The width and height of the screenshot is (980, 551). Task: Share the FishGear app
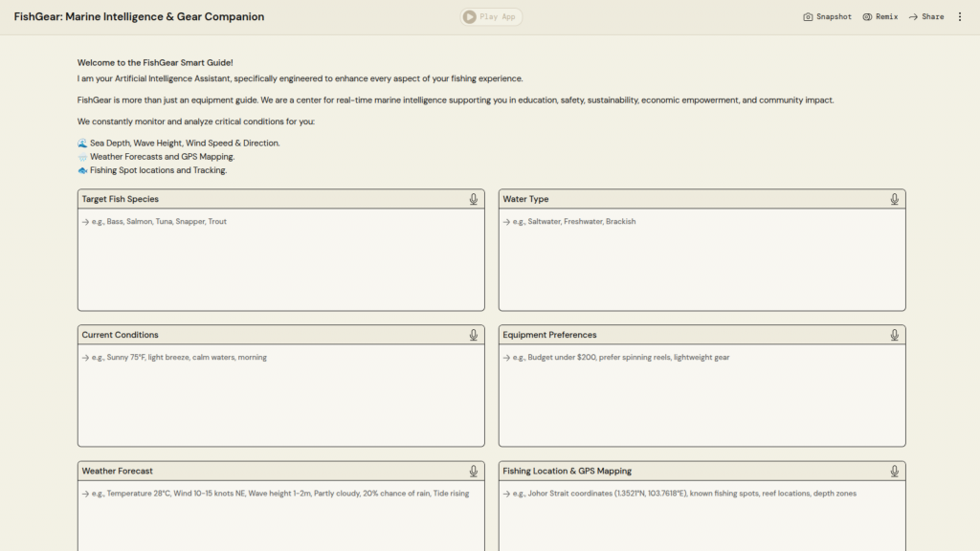coord(925,17)
